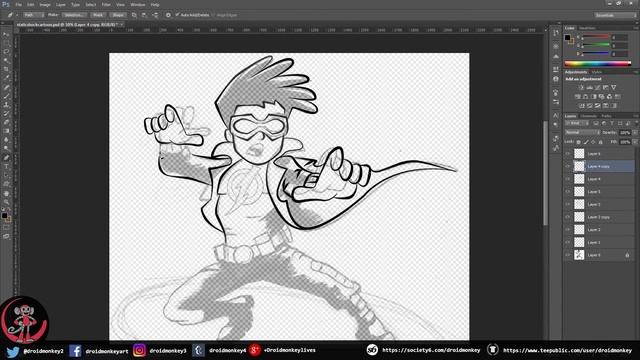Screen dimensions: 640x360
Task: Open the Normal blend mode dropdown
Action: (x=582, y=133)
